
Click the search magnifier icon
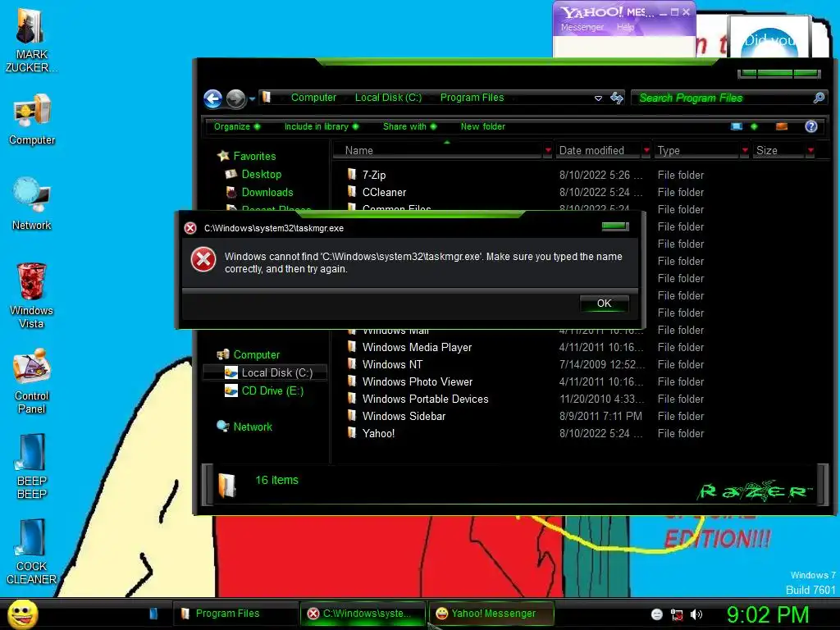(819, 98)
